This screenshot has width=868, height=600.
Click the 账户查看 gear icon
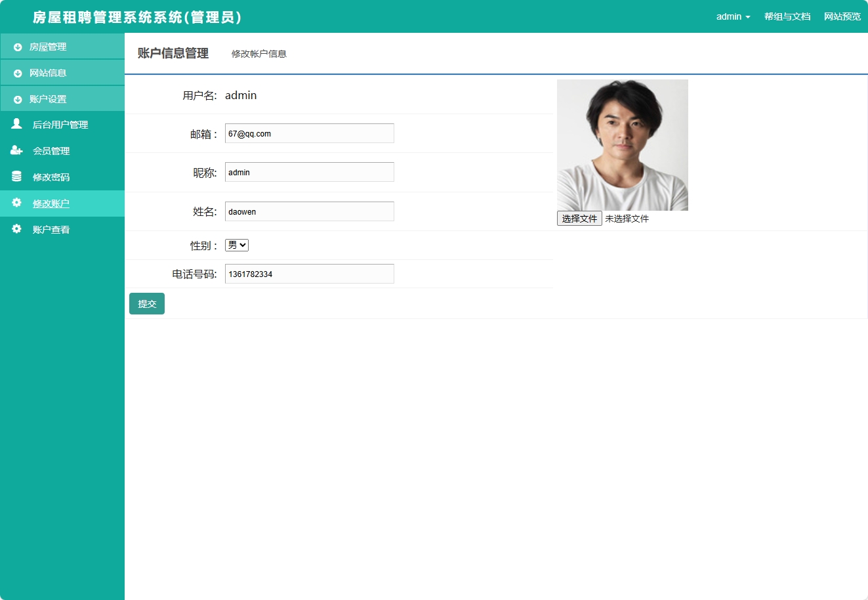(x=16, y=228)
